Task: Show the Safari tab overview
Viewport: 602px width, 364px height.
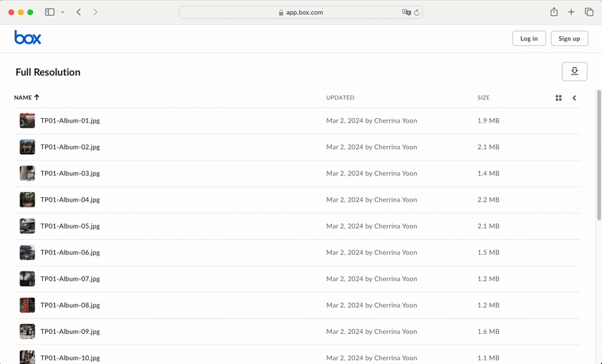Action: [589, 12]
